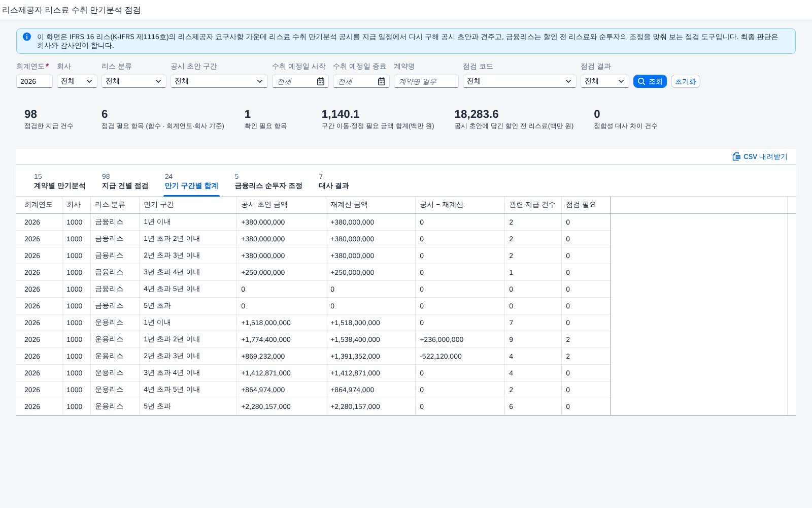Viewport: 812px width, 508px height.
Task: Switch to 계약별 만기분석 tab
Action: pos(59,181)
